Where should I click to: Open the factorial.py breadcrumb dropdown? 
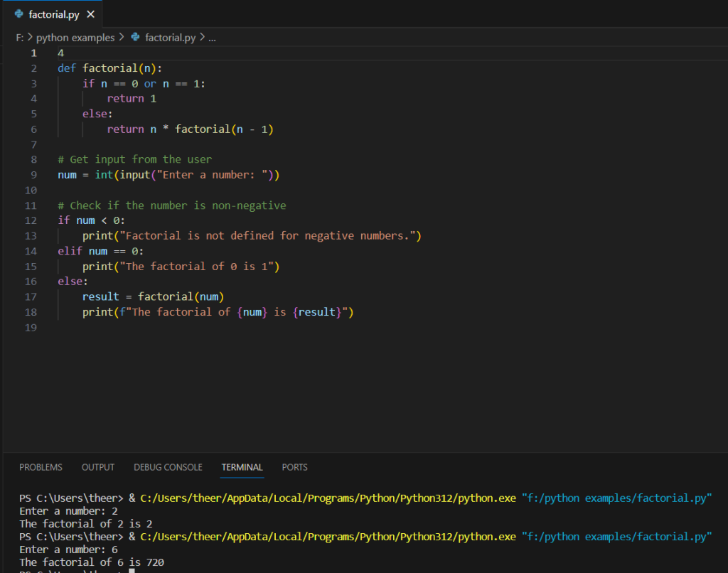click(x=170, y=38)
